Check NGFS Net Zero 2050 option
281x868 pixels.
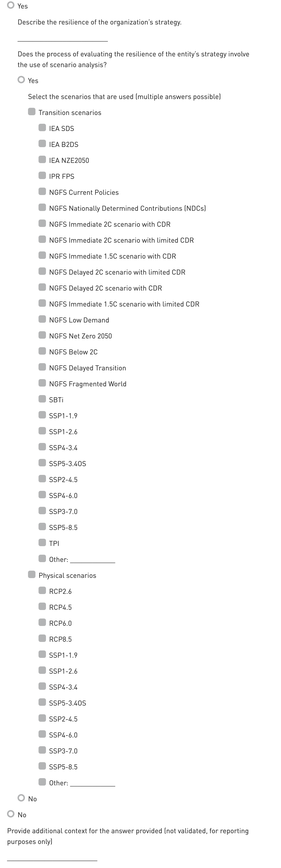(x=42, y=335)
